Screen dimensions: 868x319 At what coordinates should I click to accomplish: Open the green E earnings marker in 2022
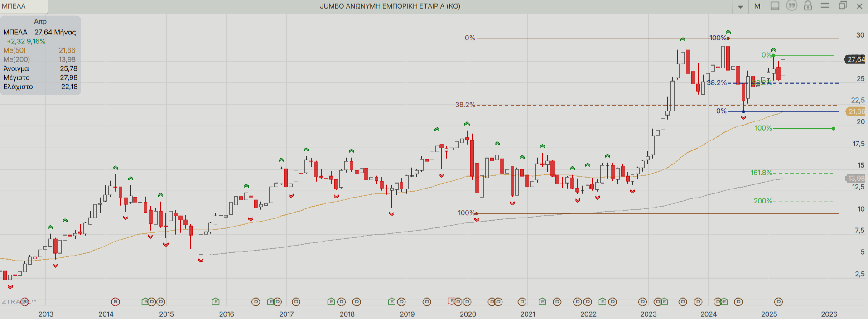(x=602, y=301)
